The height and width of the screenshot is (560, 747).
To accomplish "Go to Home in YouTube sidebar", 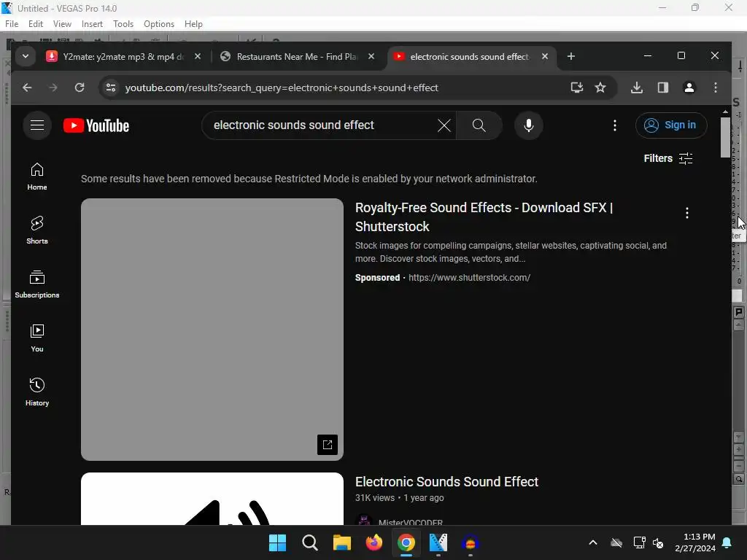I will coord(37,176).
